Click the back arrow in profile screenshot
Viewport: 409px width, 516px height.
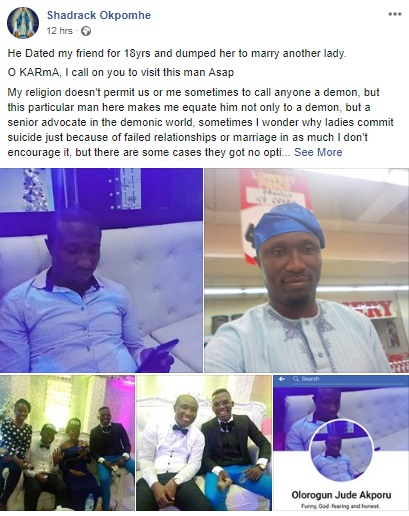[282, 379]
